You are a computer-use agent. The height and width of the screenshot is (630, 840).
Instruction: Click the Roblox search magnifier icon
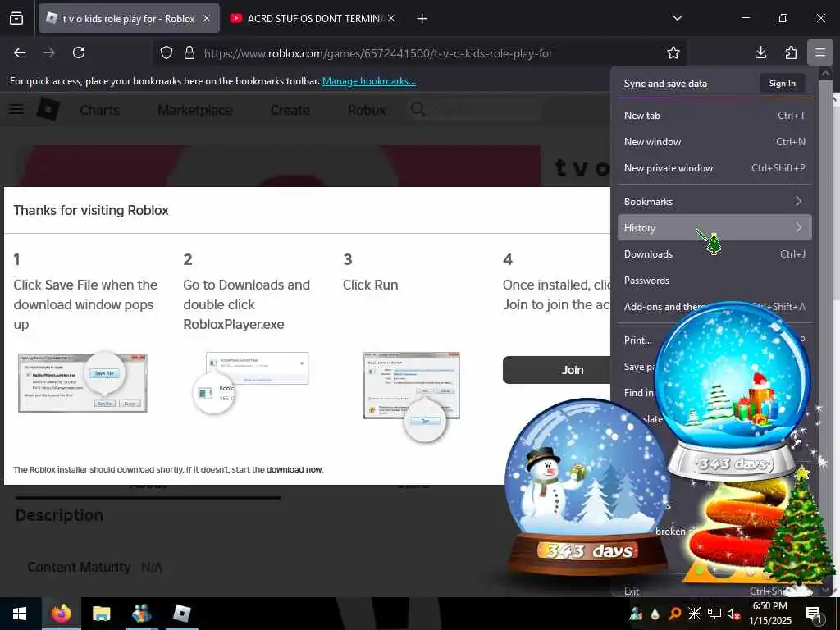click(418, 109)
